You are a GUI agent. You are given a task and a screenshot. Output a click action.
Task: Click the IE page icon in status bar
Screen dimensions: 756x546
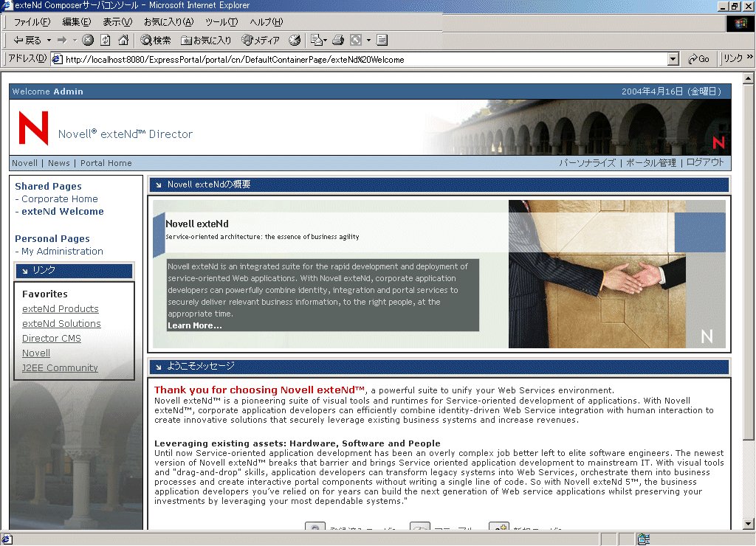pyautogui.click(x=7, y=539)
